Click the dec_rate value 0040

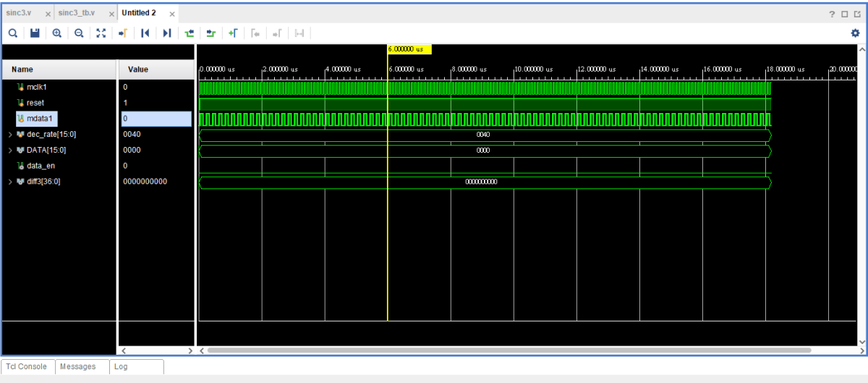pyautogui.click(x=132, y=134)
